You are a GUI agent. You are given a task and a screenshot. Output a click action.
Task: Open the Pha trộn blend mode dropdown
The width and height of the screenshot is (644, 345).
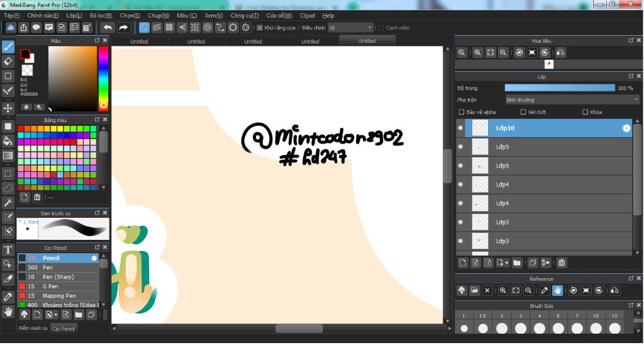click(572, 100)
